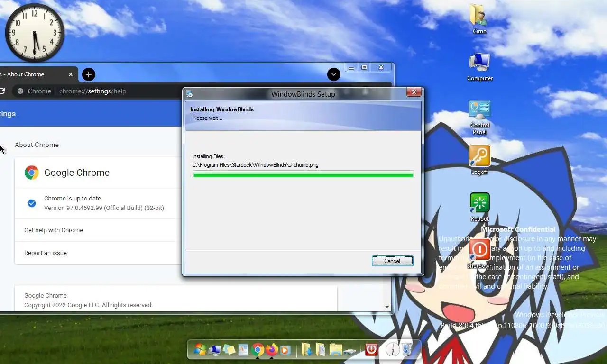
Task: Click the About Chrome heading text
Action: point(37,145)
